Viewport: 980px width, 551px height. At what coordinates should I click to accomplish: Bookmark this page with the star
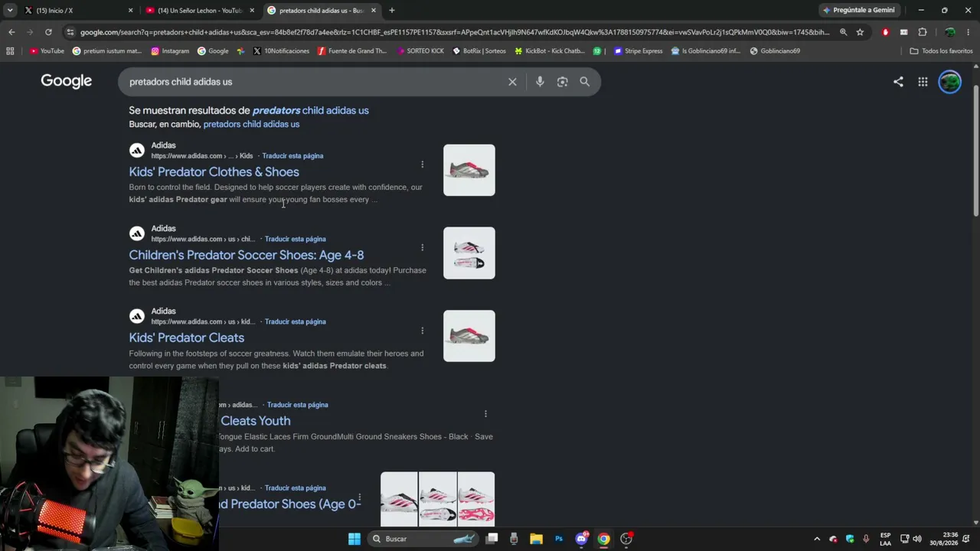pos(860,32)
